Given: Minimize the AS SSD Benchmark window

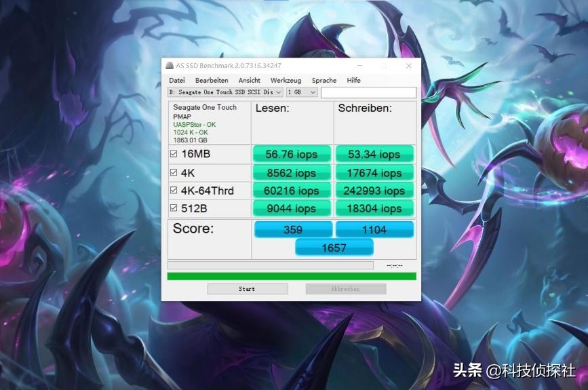Looking at the screenshot, I should point(359,66).
